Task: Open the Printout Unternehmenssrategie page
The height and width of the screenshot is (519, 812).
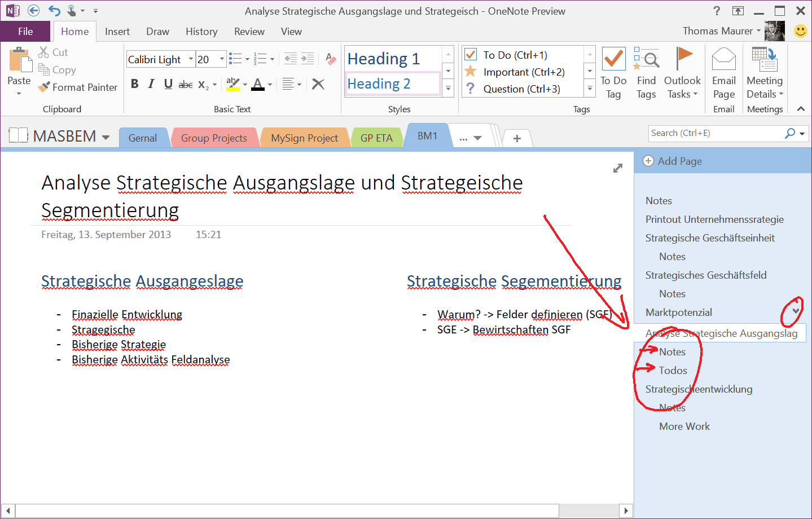Action: 714,219
